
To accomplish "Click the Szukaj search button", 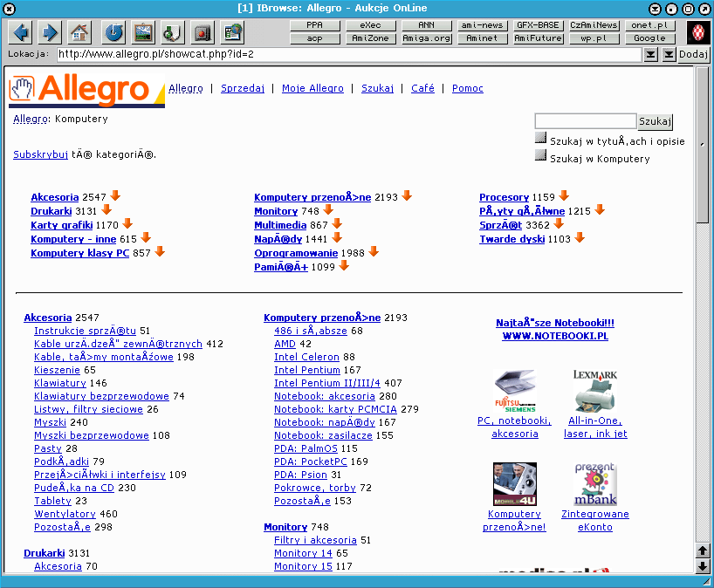I will 655,121.
